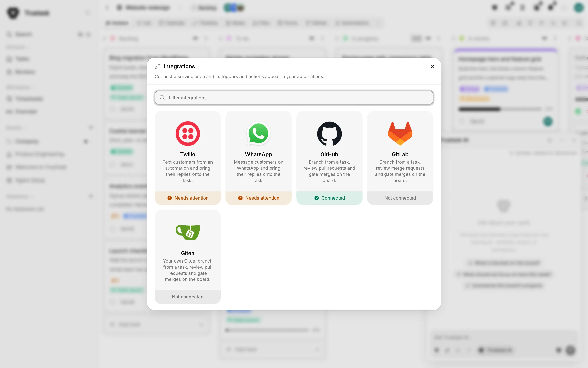The width and height of the screenshot is (588, 368).
Task: Click the plug icon beside the Integrations title
Action: coord(158,66)
